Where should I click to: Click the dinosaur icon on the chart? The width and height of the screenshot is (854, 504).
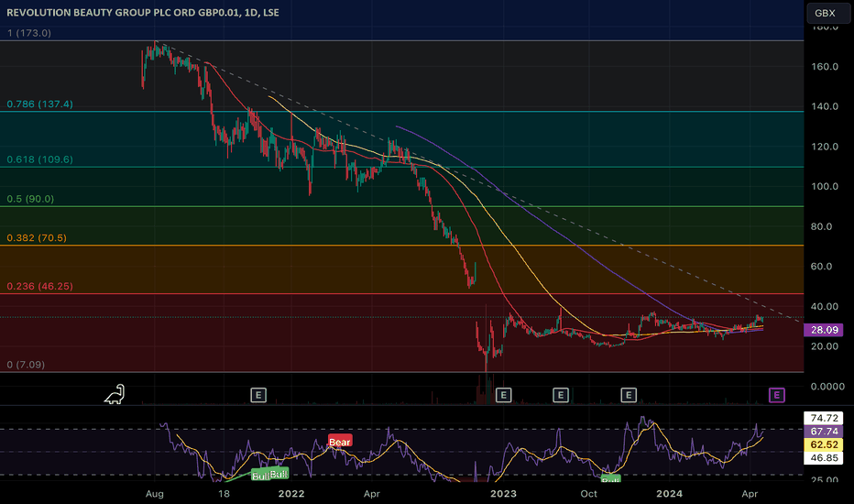pyautogui.click(x=115, y=394)
